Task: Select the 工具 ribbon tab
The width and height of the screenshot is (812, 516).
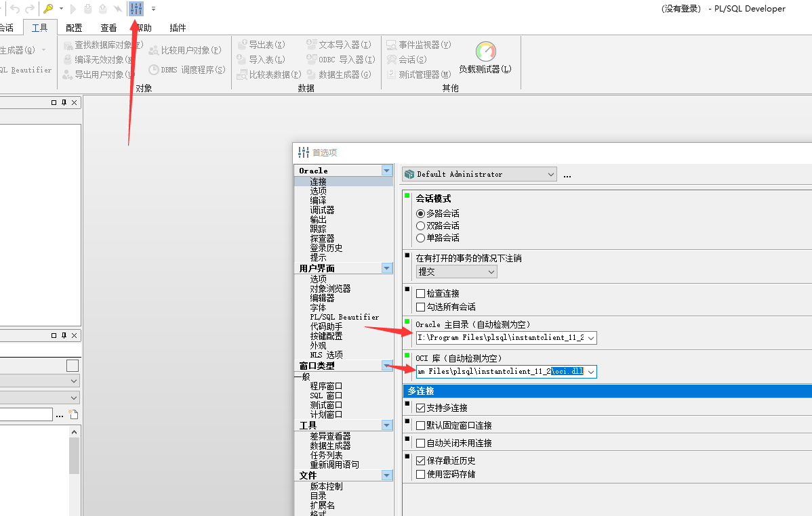Action: coord(40,28)
